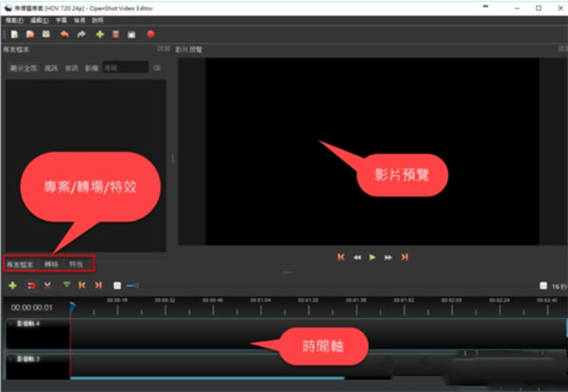Add a track with the timeline plus icon
Screen dimensions: 568x392
coord(12,285)
